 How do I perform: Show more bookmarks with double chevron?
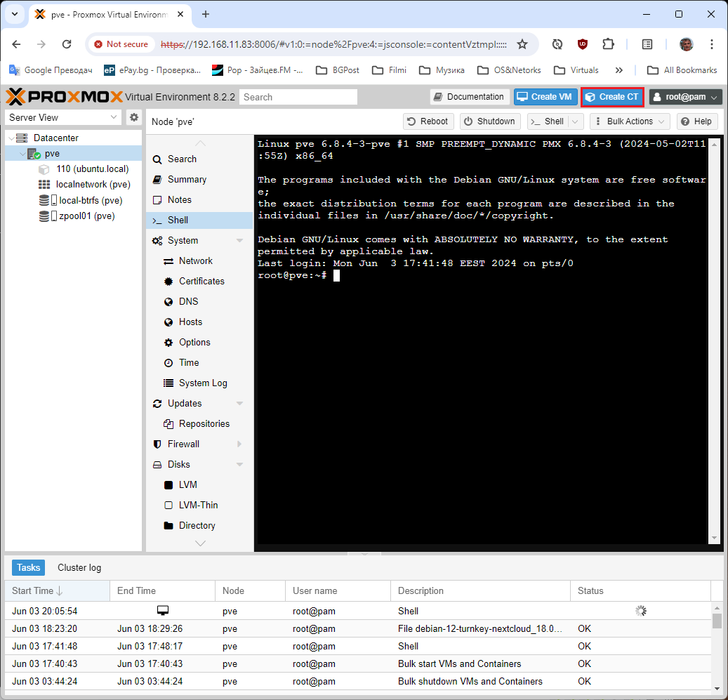pos(618,70)
